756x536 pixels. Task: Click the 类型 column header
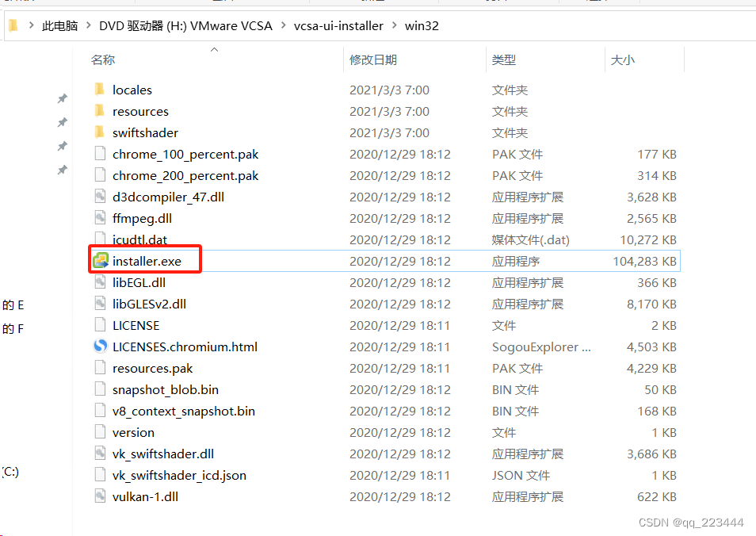[x=504, y=59]
